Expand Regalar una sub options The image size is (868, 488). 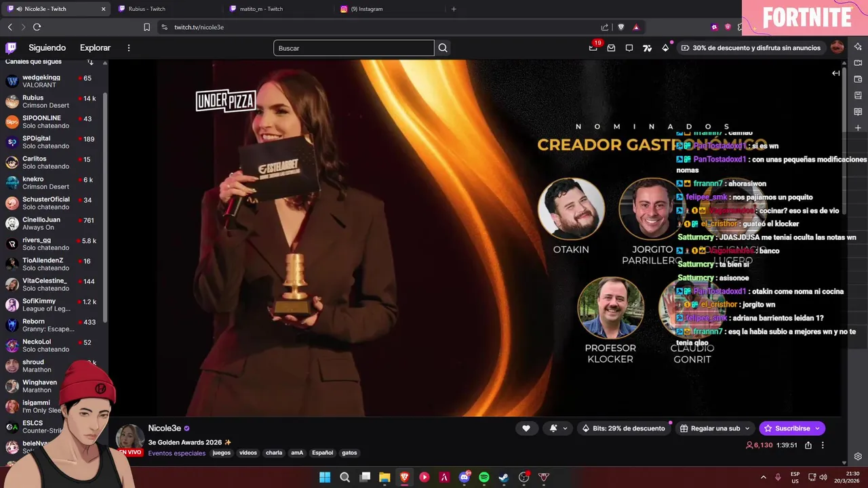[747, 428]
